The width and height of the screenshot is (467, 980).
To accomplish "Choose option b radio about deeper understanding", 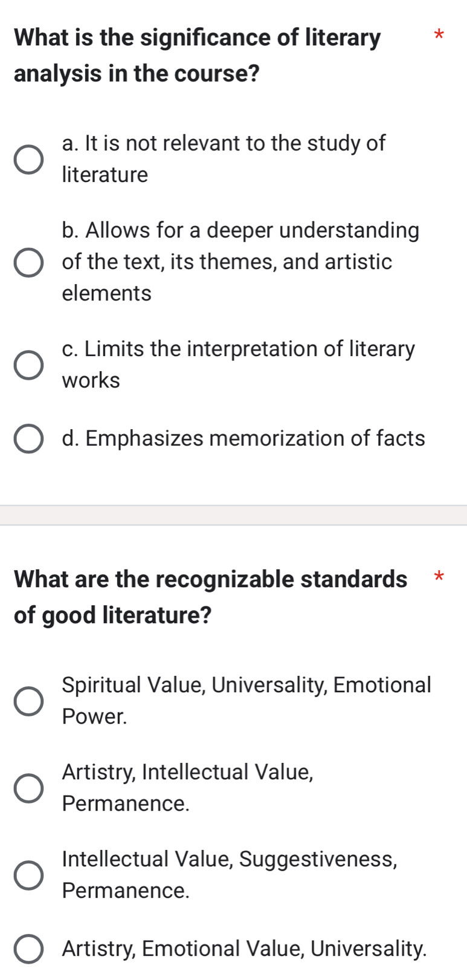I will click(x=28, y=262).
